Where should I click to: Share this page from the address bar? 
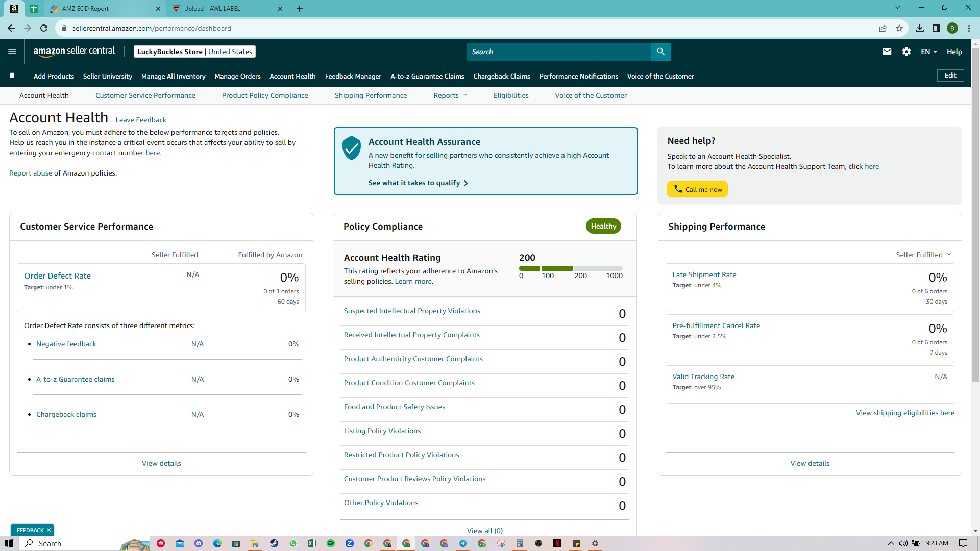tap(883, 28)
